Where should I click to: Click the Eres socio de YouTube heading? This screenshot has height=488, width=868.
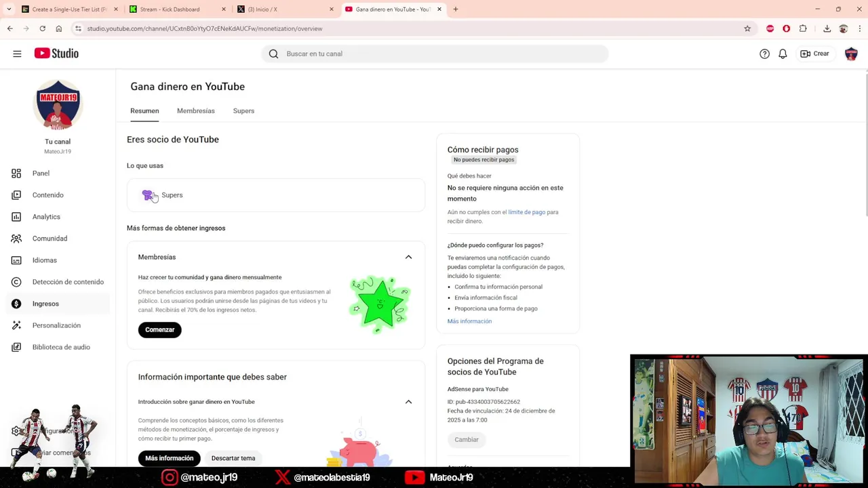tap(173, 140)
